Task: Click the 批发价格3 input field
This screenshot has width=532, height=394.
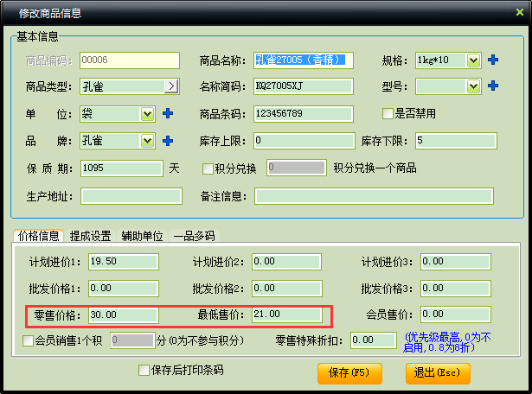Action: pos(456,289)
